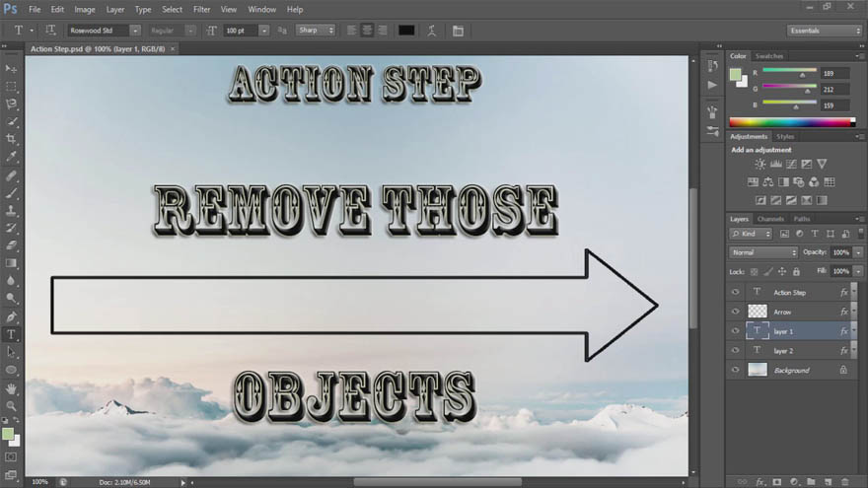Screen dimensions: 868x488
Task: Click the R color slider
Action: [x=789, y=71]
